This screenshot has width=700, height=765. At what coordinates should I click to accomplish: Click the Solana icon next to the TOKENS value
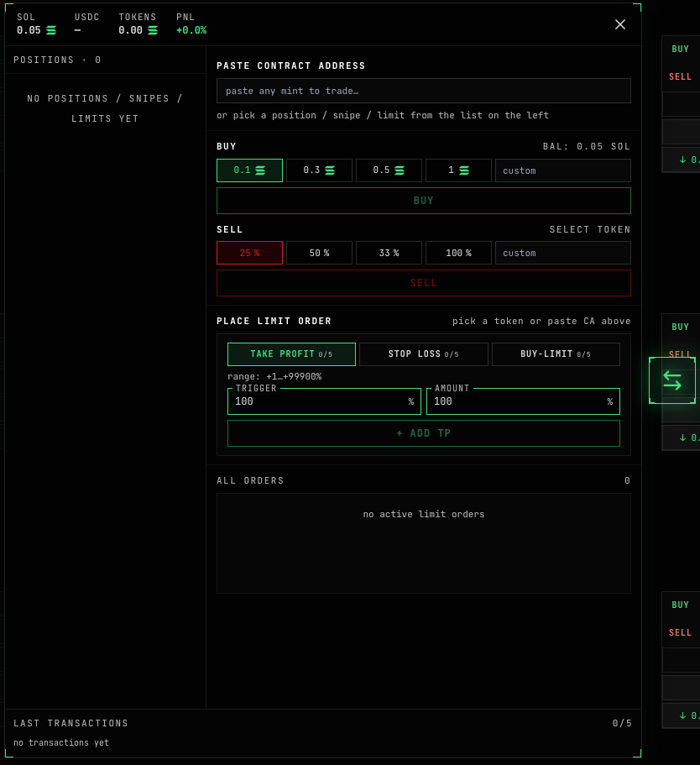coord(153,30)
